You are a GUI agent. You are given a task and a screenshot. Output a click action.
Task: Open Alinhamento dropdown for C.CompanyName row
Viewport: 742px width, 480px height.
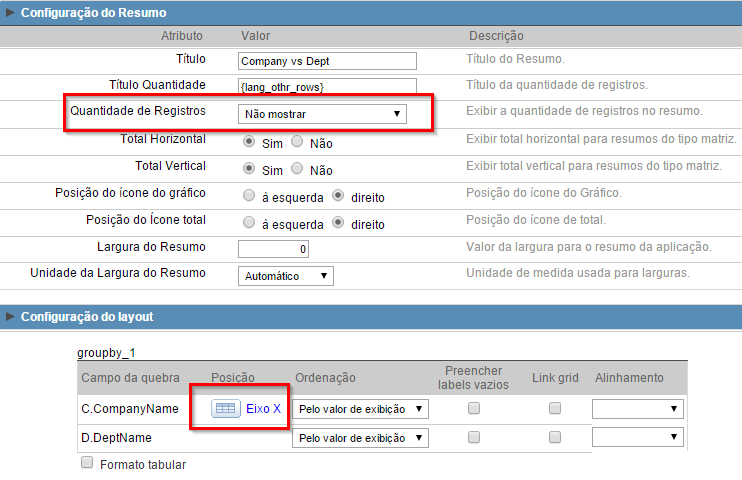pyautogui.click(x=637, y=409)
